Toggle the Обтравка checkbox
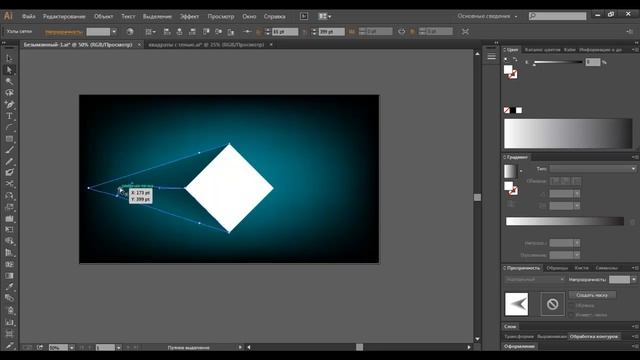 (572, 305)
